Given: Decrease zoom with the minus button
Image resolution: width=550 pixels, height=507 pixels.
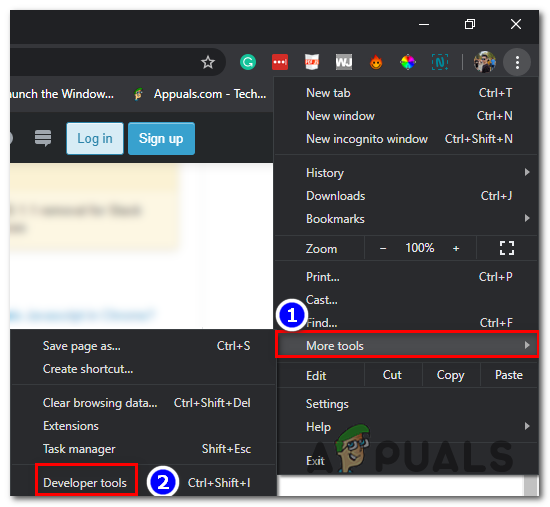Looking at the screenshot, I should coord(383,248).
